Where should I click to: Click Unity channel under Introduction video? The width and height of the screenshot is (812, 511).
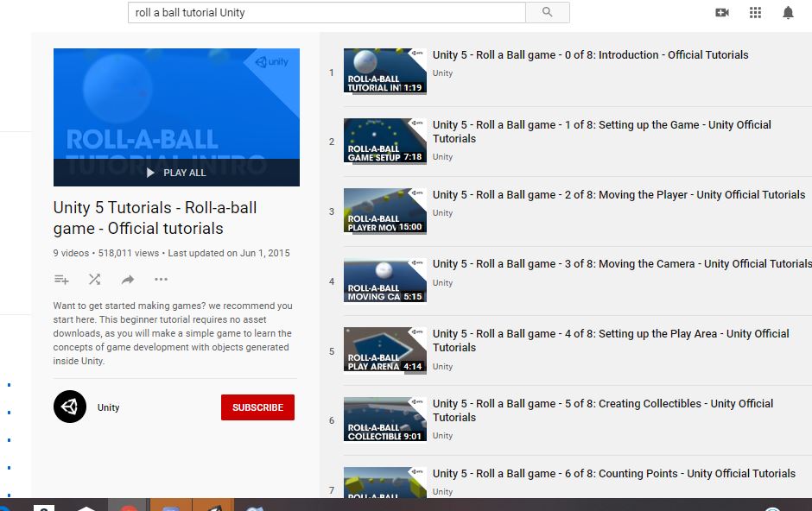point(443,73)
